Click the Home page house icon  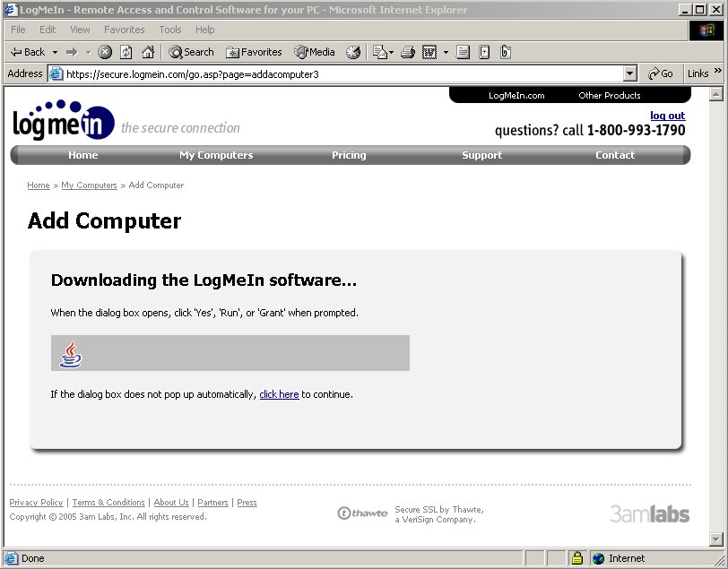click(x=148, y=52)
